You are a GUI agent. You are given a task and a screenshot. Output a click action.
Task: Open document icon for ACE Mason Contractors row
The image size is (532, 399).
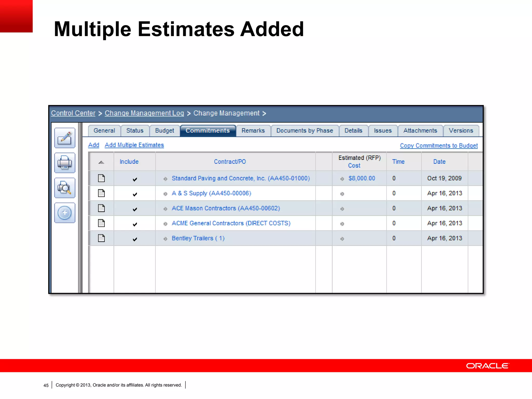101,208
